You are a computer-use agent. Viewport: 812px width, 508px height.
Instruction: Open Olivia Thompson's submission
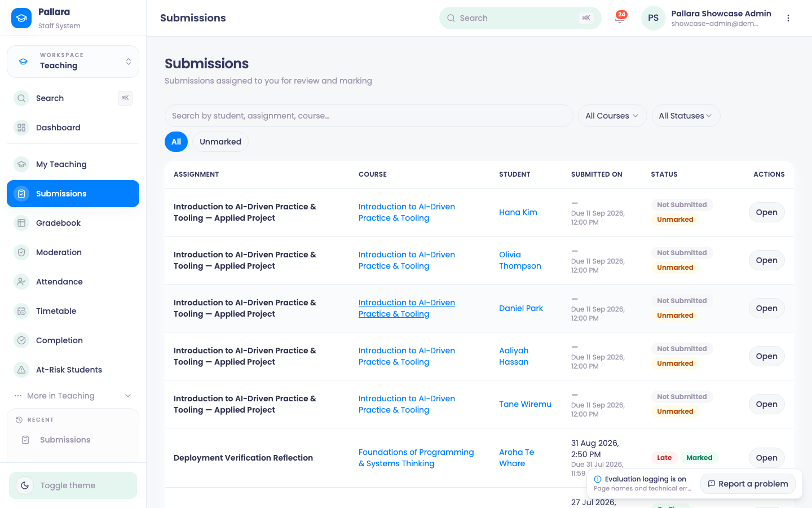[x=766, y=260]
